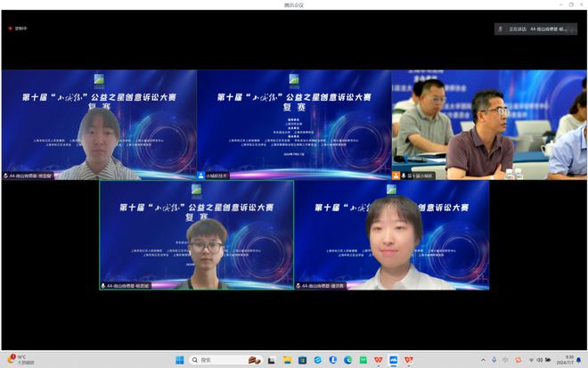This screenshot has width=588, height=368.
Task: Click the orange host avatar icon on conference room tile
Action: click(396, 176)
